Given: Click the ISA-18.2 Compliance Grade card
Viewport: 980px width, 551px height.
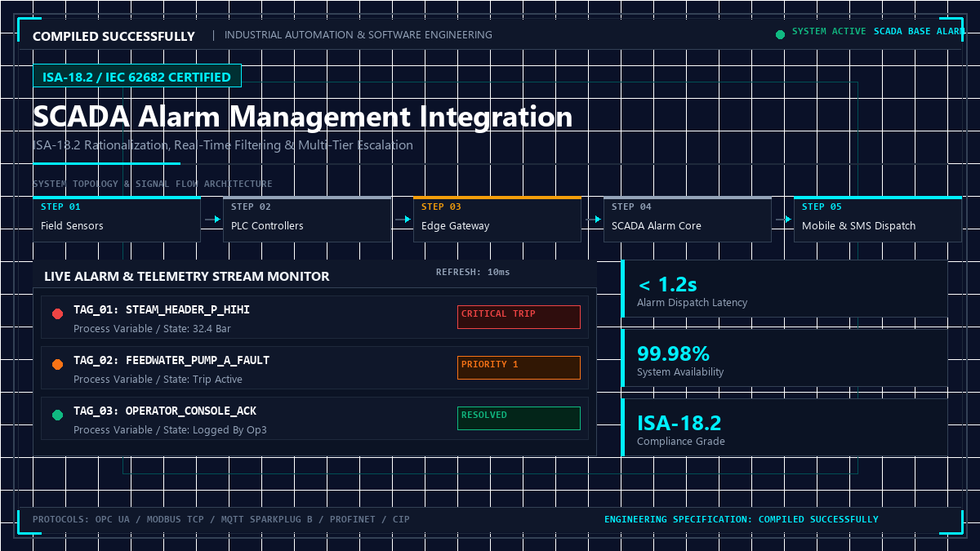Looking at the screenshot, I should click(x=785, y=428).
